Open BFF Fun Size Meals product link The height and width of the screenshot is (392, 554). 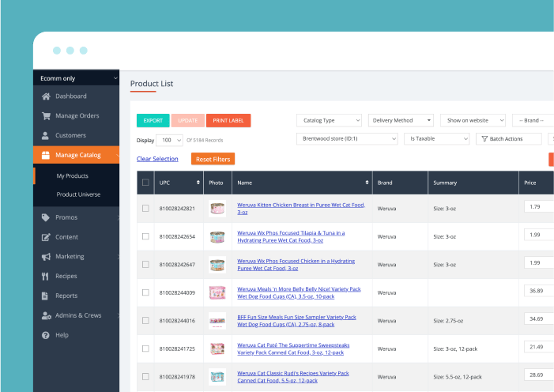point(296,321)
